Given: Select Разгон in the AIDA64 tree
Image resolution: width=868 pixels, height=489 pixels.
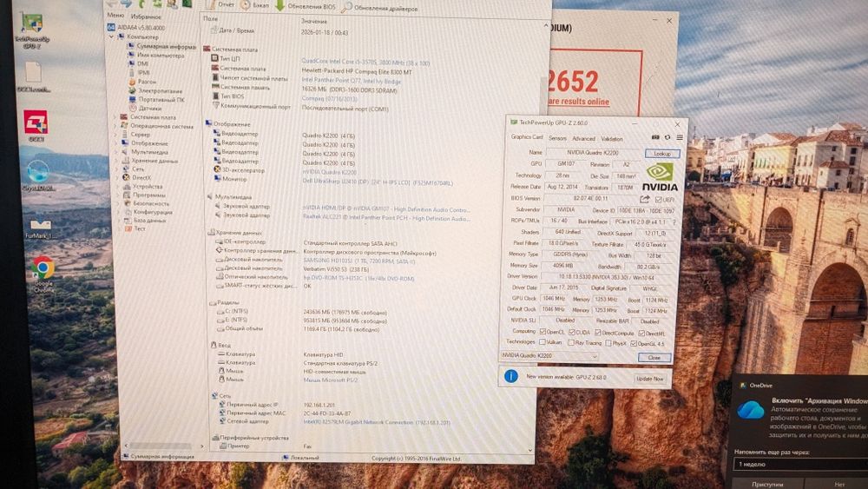Looking at the screenshot, I should (143, 82).
